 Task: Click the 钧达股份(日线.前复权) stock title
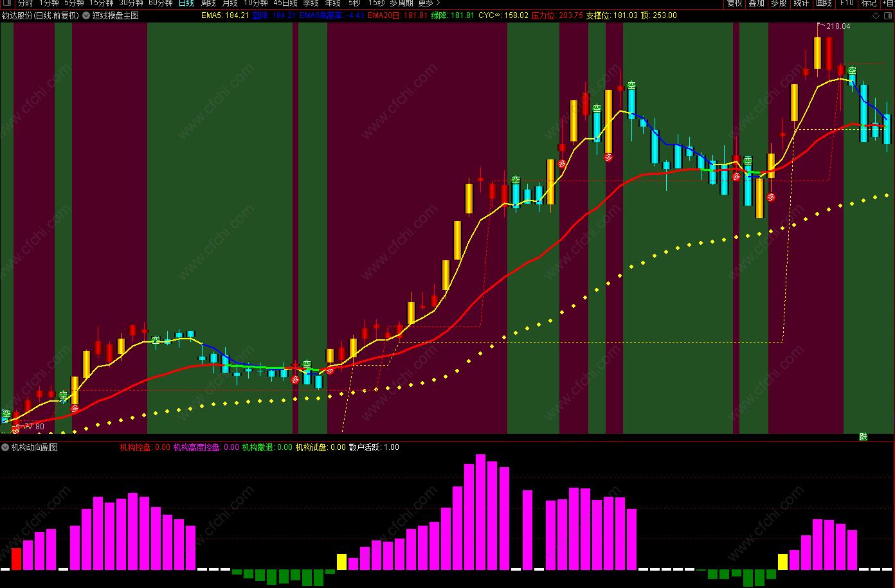click(41, 15)
